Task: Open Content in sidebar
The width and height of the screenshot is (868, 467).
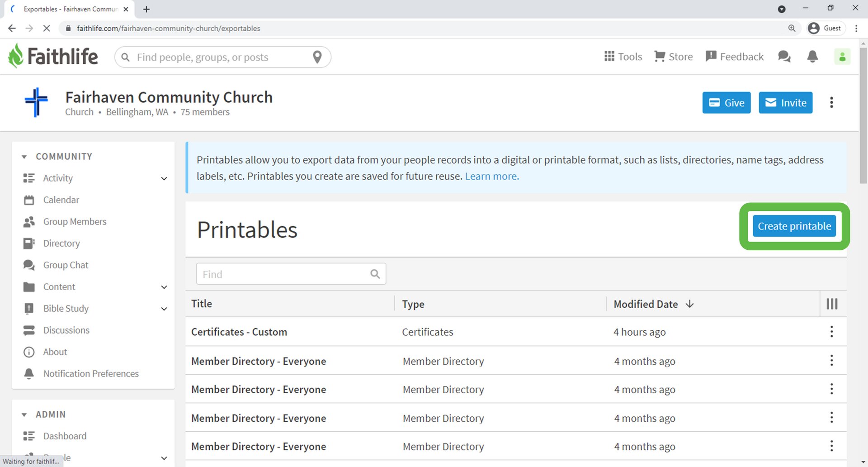Action: pos(59,286)
